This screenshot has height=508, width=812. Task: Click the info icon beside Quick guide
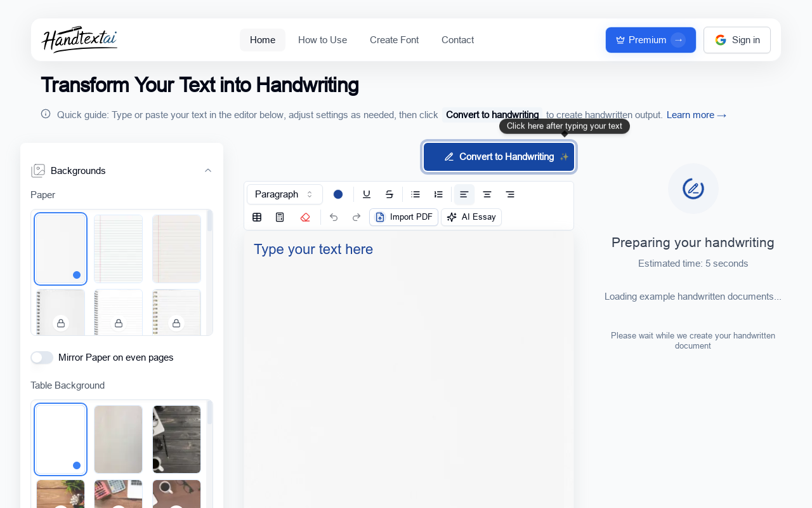tap(46, 114)
